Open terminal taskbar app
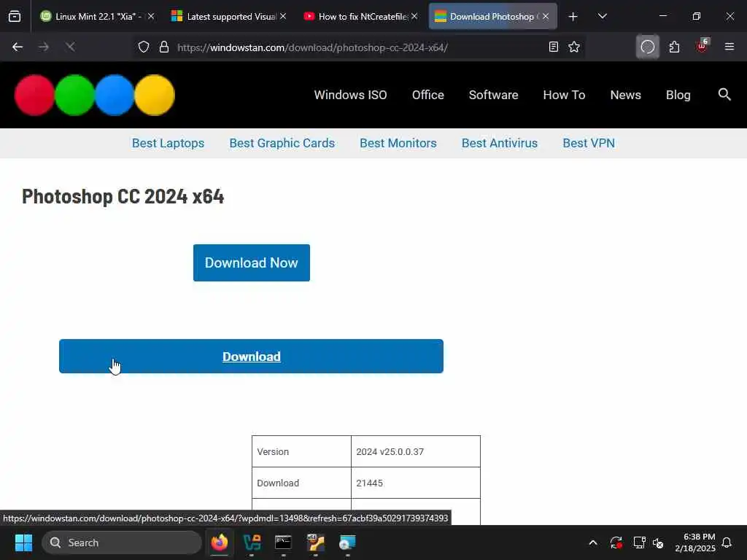747x560 pixels. click(x=284, y=542)
